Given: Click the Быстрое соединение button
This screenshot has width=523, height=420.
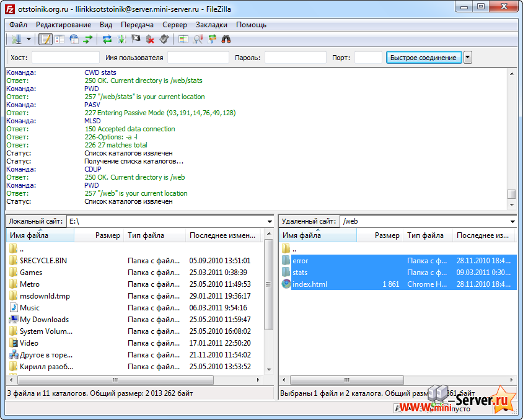Looking at the screenshot, I should [424, 58].
